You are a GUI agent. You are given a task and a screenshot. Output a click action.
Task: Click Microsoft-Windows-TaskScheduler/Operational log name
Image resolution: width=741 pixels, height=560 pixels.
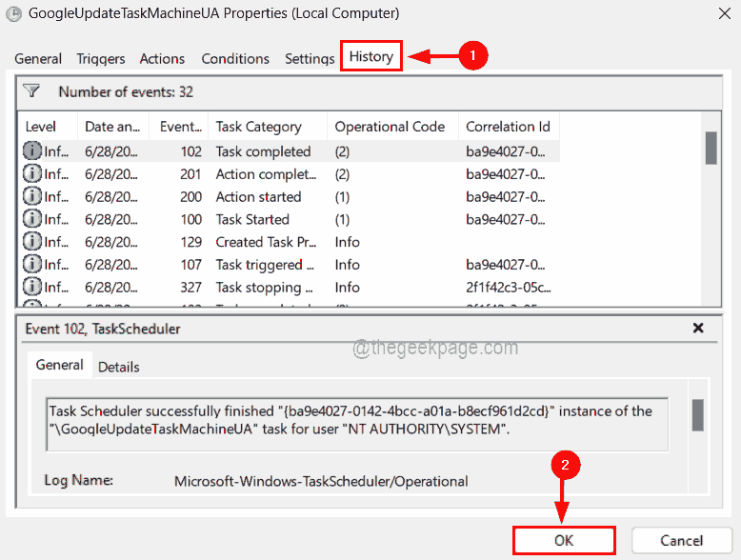(321, 481)
